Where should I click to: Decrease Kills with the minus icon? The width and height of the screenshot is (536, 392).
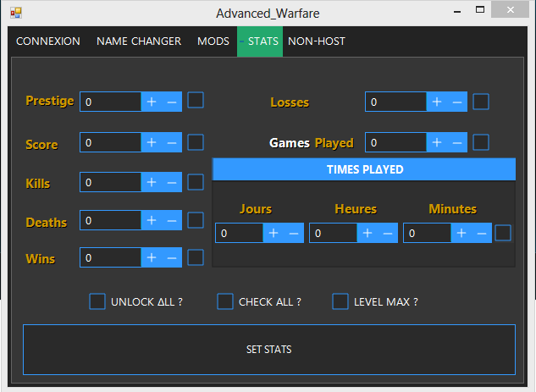coord(172,183)
